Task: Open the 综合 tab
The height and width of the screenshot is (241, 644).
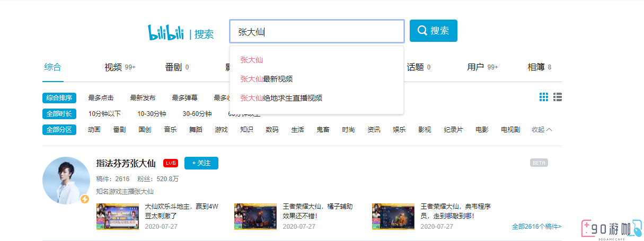Action: pyautogui.click(x=52, y=67)
